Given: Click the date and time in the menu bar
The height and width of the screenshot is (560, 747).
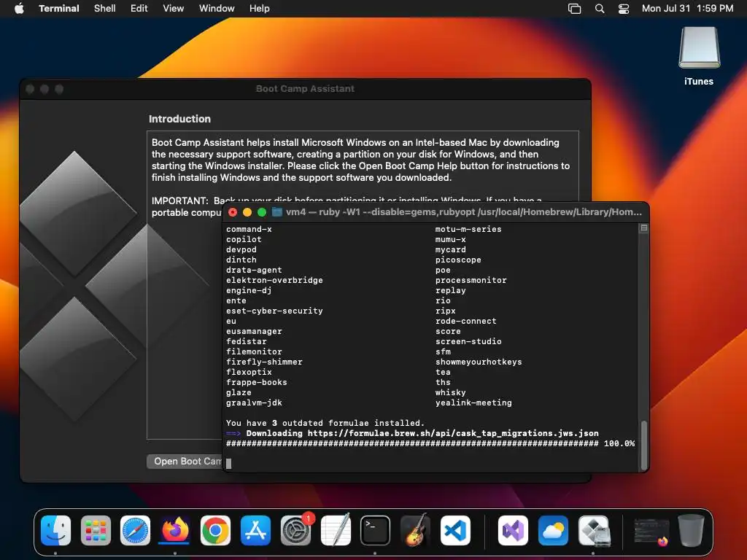Looking at the screenshot, I should tap(687, 9).
